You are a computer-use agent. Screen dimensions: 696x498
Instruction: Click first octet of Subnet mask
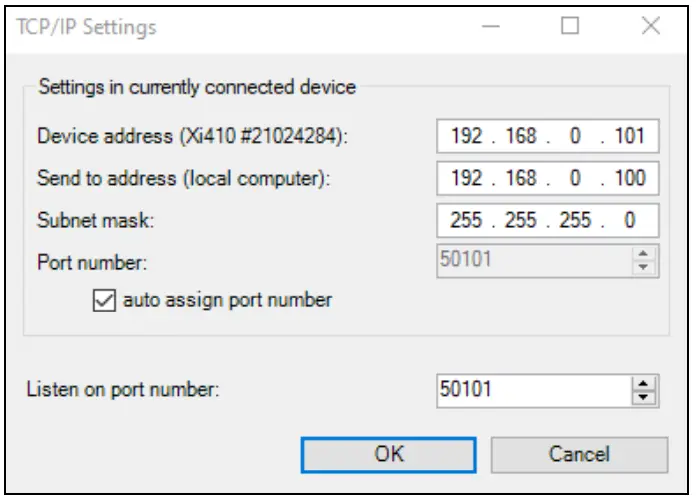[467, 221]
